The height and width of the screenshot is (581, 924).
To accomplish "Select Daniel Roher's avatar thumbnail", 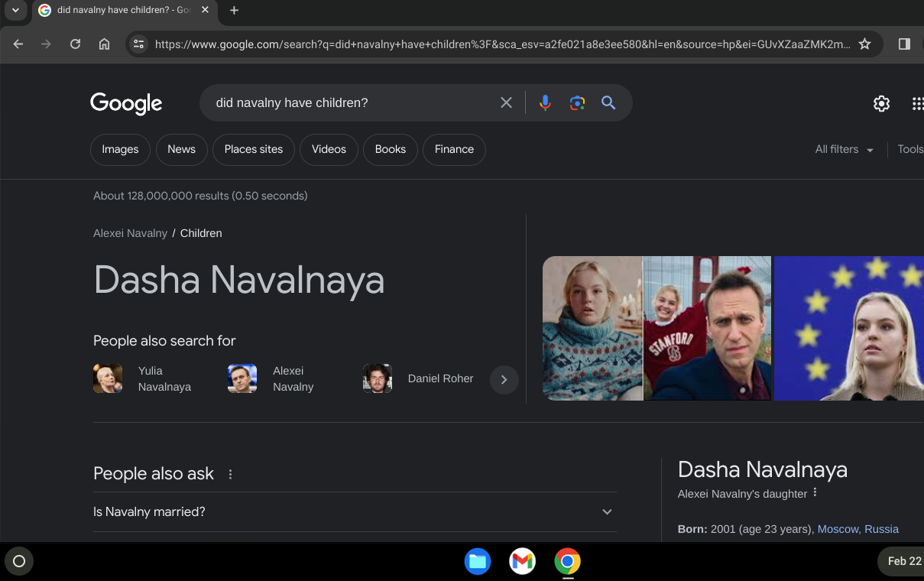I will coord(378,378).
